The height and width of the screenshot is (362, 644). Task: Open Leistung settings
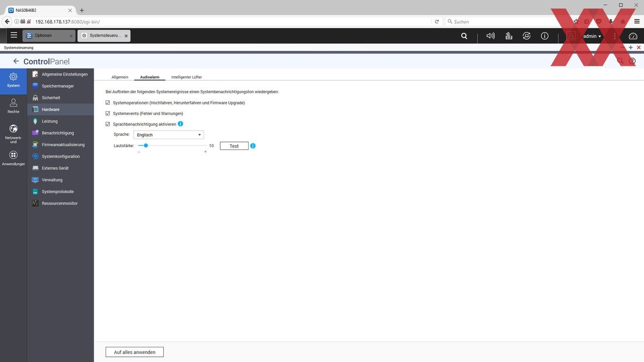click(x=61, y=121)
